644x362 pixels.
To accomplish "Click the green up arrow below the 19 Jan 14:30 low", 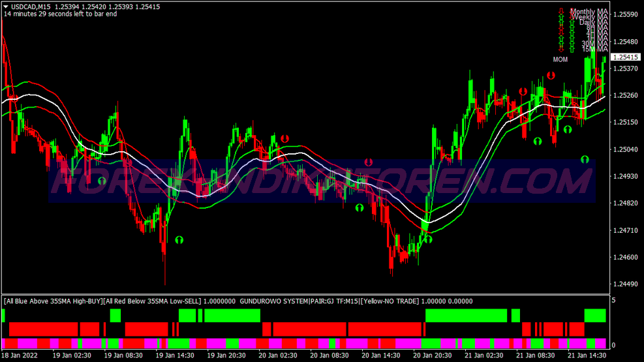I will [179, 240].
